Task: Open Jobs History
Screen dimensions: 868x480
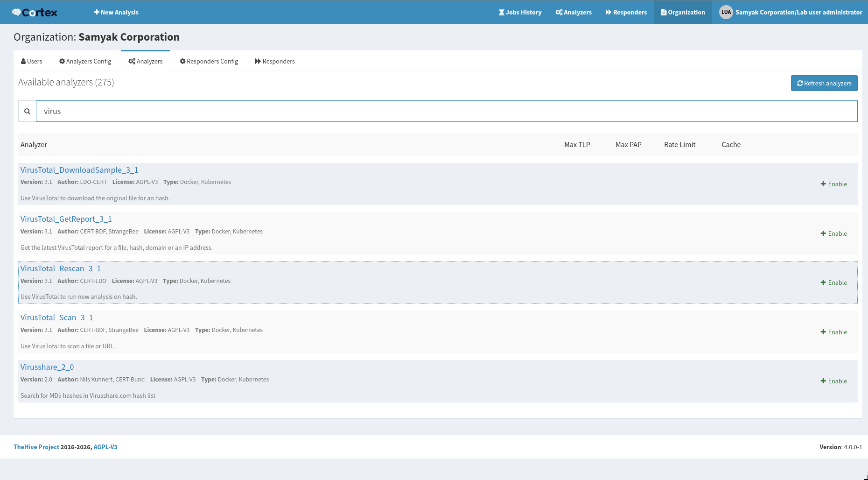Action: [x=520, y=12]
